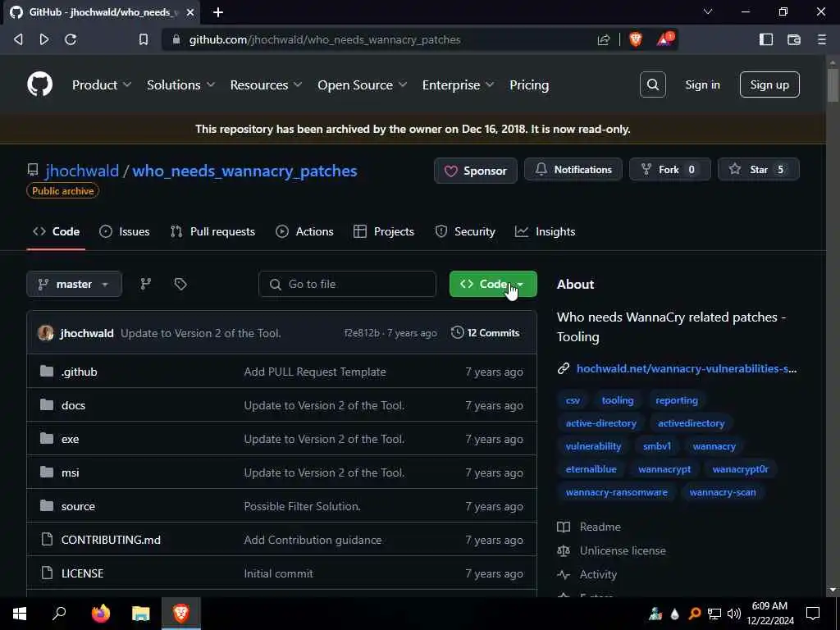
Task: Click Sign in
Action: 702,84
